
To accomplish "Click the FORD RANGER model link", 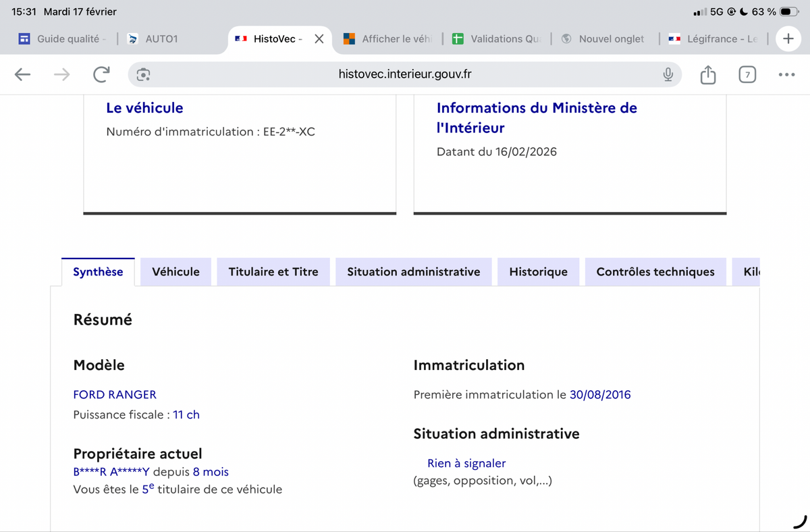I will (115, 394).
